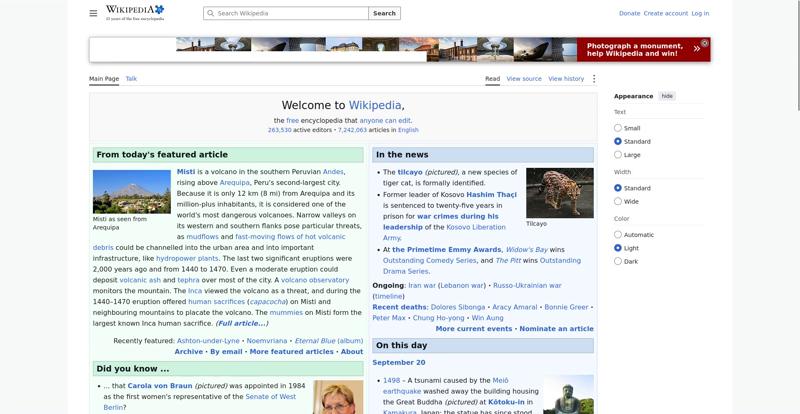The width and height of the screenshot is (800, 414).
Task: Open the tilcayo news link
Action: pos(410,172)
